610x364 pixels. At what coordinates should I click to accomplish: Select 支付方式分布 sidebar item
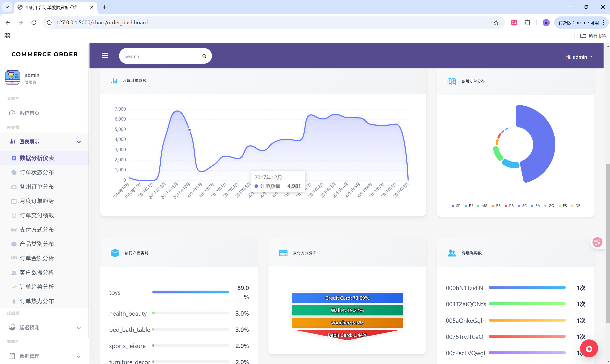coord(37,230)
